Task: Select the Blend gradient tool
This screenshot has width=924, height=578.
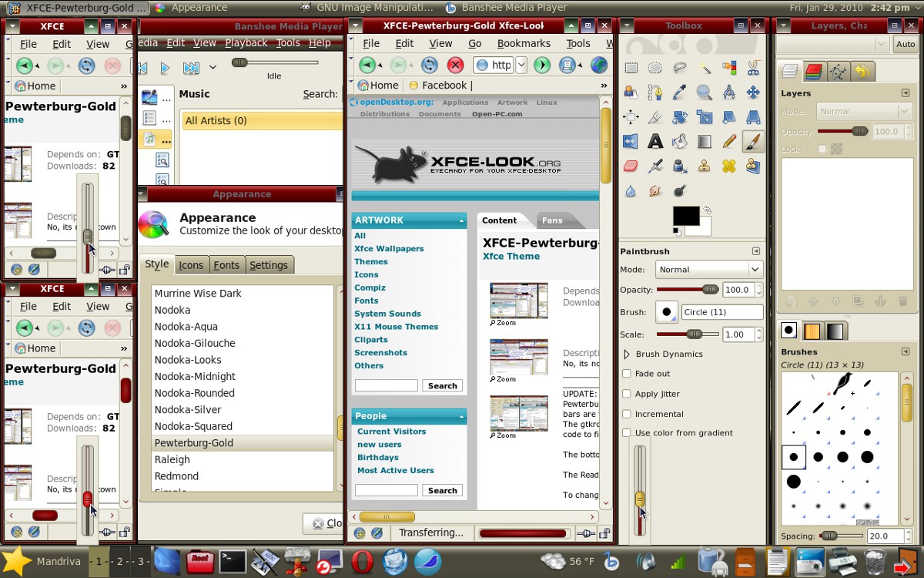Action: (705, 141)
